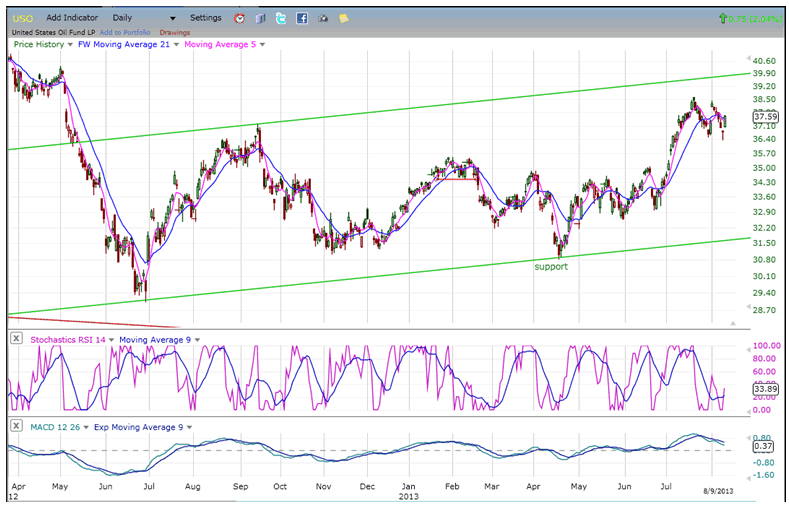The height and width of the screenshot is (510, 789).
Task: Close the Stochastics RSI panel
Action: [x=16, y=339]
